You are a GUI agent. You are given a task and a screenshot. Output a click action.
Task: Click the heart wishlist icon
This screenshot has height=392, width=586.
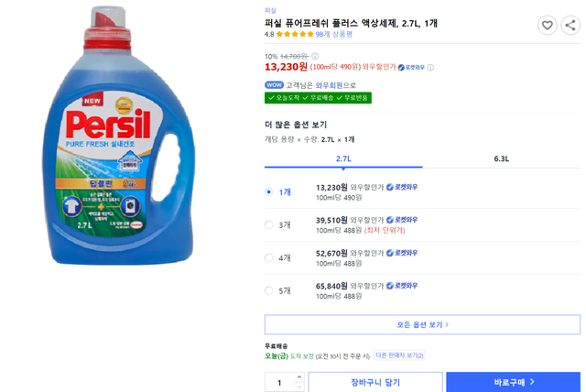coord(547,26)
